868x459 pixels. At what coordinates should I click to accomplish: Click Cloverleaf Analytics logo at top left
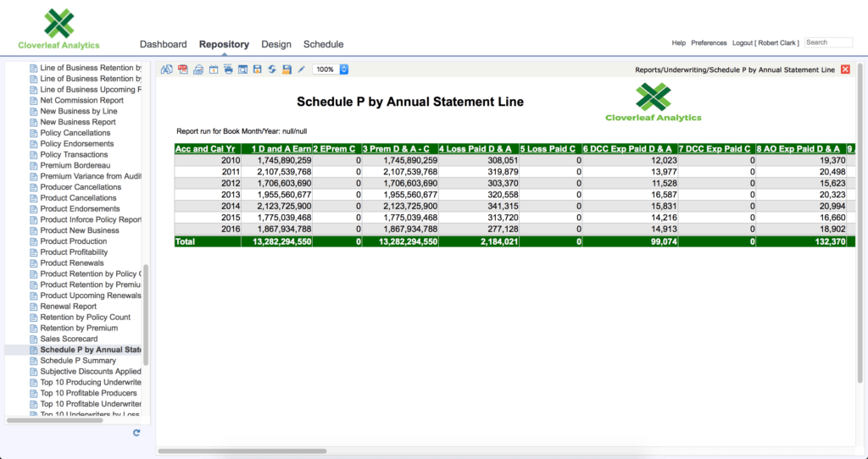[58, 30]
